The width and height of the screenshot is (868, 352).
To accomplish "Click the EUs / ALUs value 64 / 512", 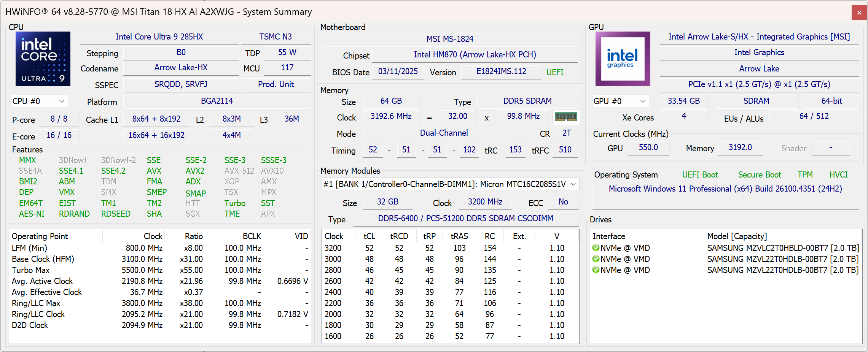I will click(x=814, y=116).
